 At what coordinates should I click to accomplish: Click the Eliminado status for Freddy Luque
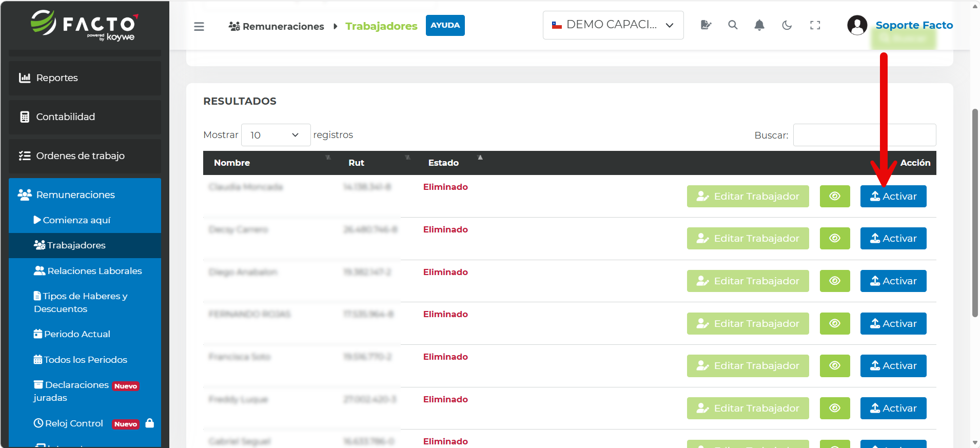[x=445, y=399]
